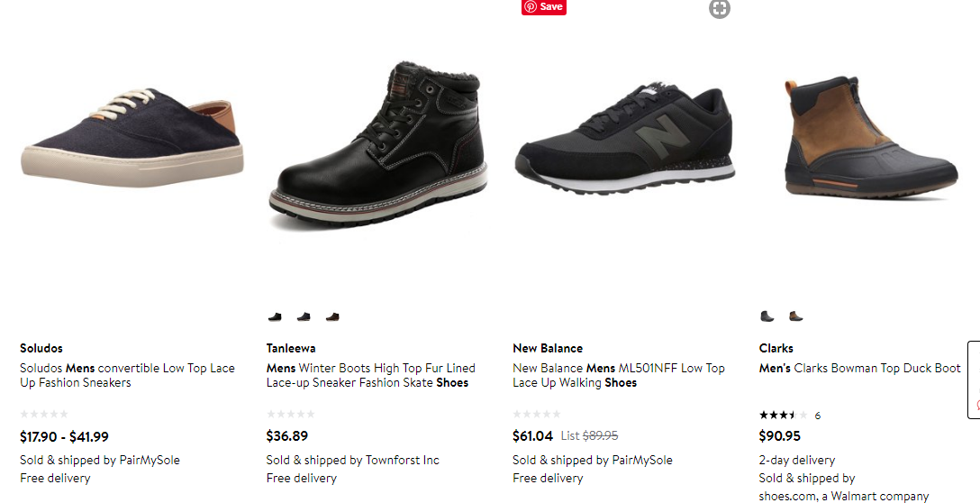Open the Soludos navy sneaker image
This screenshot has height=503, width=980.
coord(132,135)
